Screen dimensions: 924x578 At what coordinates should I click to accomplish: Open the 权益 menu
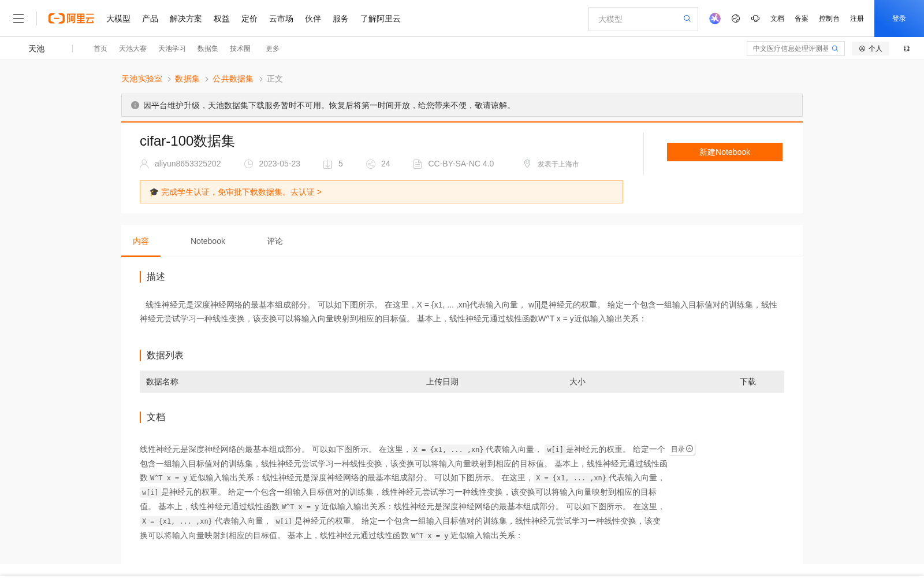pyautogui.click(x=222, y=18)
